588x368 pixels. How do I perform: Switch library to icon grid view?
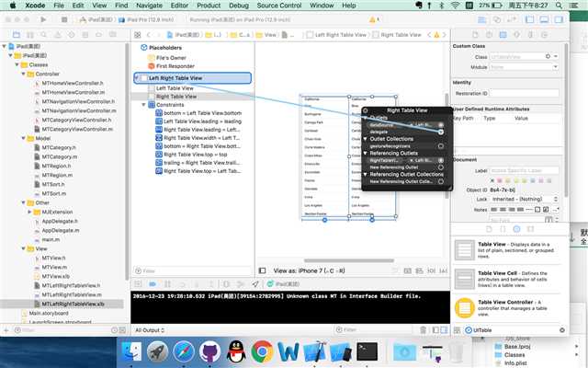(458, 330)
